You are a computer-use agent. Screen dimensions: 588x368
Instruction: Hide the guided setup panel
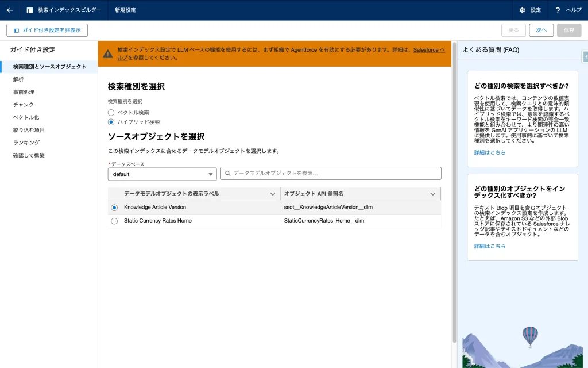47,30
